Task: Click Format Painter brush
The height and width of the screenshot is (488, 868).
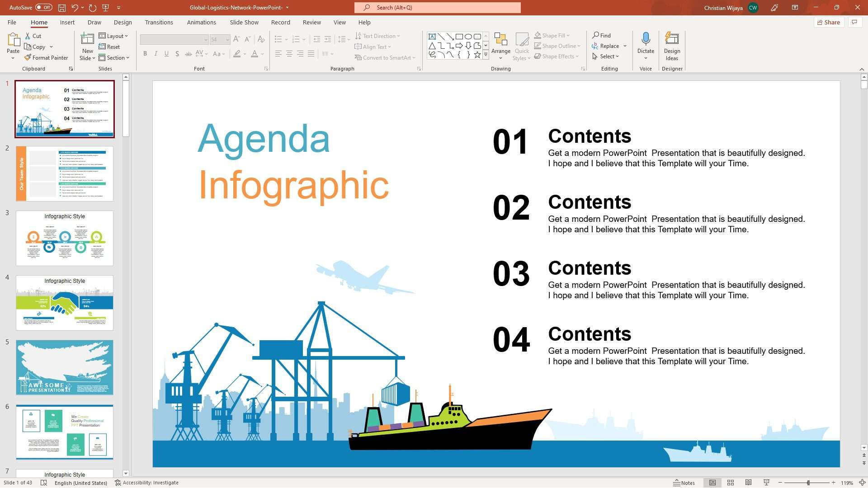Action: click(x=46, y=57)
